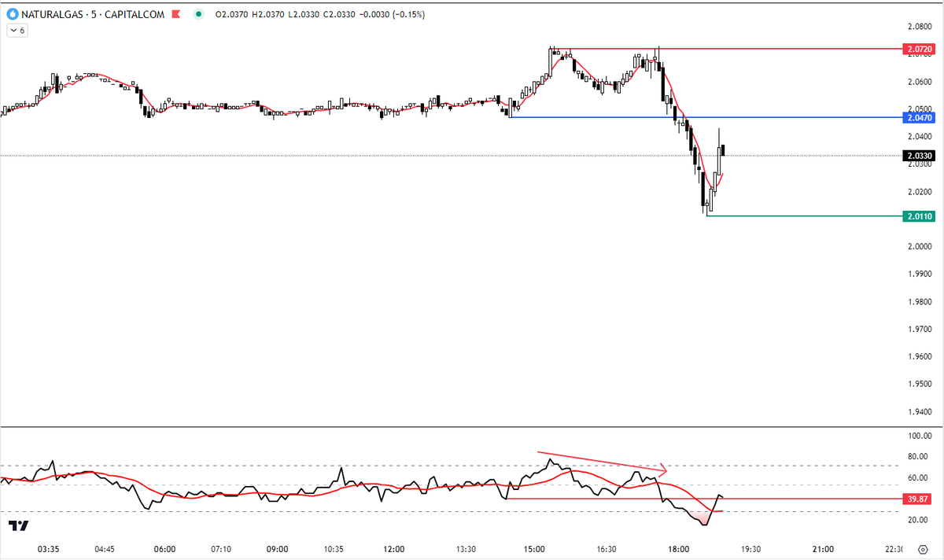
Task: Expand the collapsed indicators list showing 6
Action: (x=17, y=31)
